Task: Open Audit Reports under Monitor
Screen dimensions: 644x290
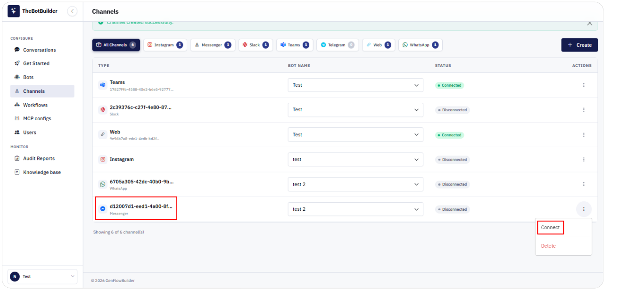Action: pos(39,158)
